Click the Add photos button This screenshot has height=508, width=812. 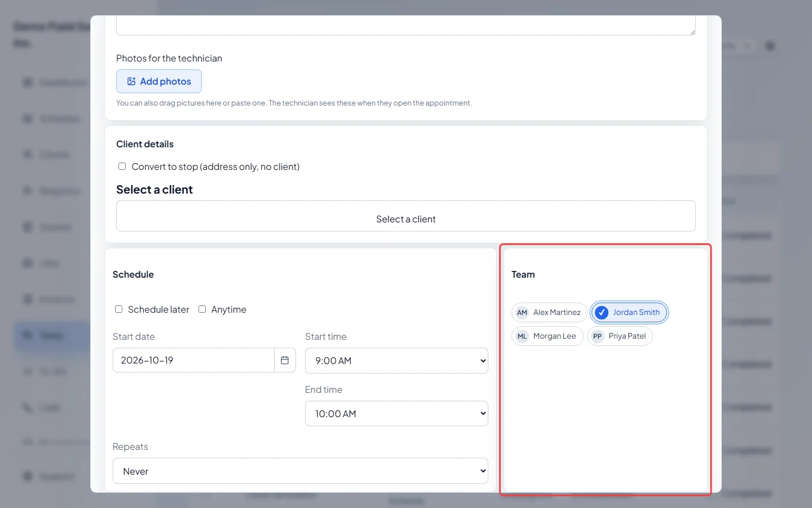point(159,81)
